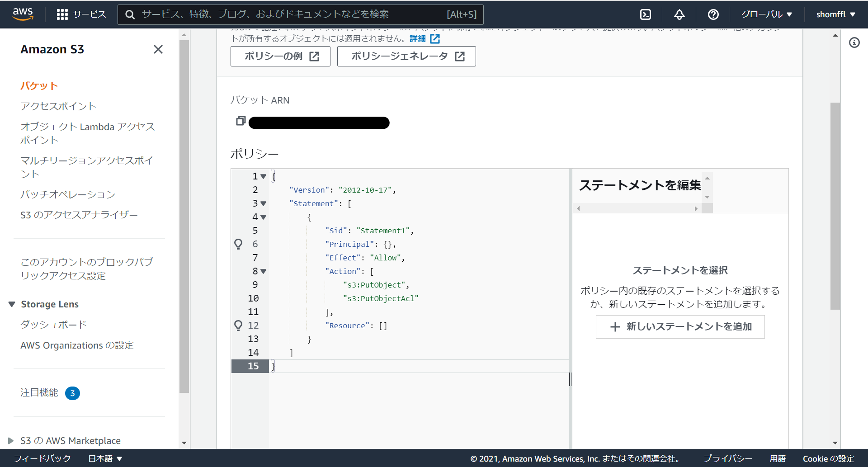Click フィードバック in the footer
This screenshot has width=868, height=467.
[x=42, y=458]
